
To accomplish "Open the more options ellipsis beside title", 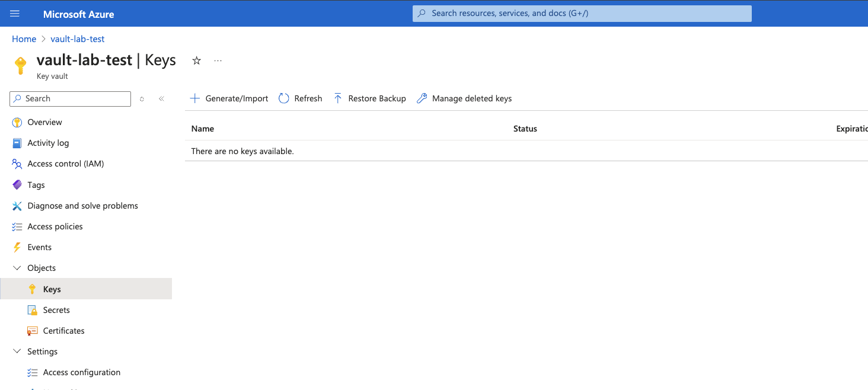I will click(x=218, y=60).
